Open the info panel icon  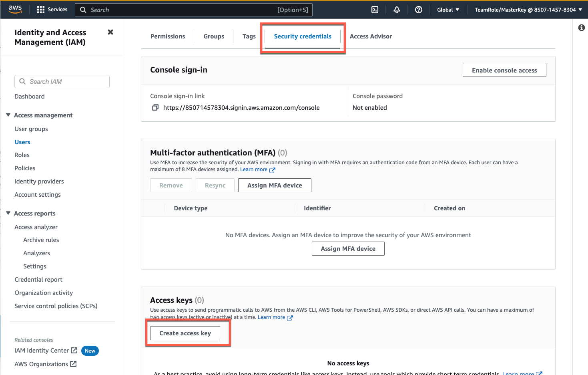[x=582, y=28]
